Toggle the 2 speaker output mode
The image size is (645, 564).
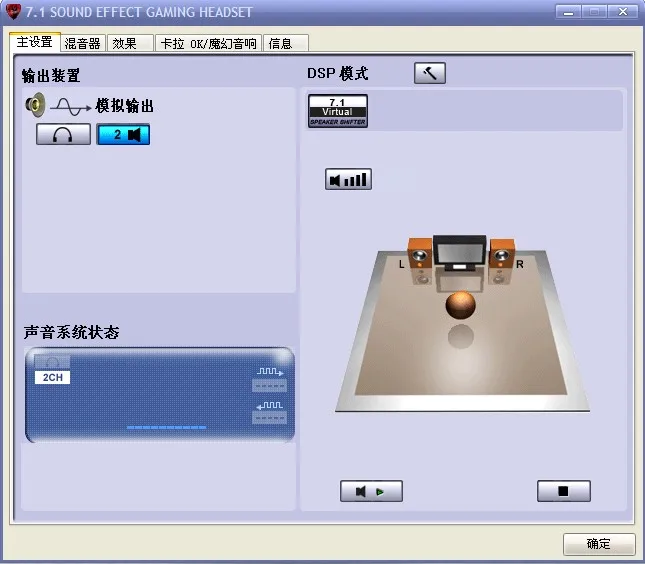(x=123, y=134)
